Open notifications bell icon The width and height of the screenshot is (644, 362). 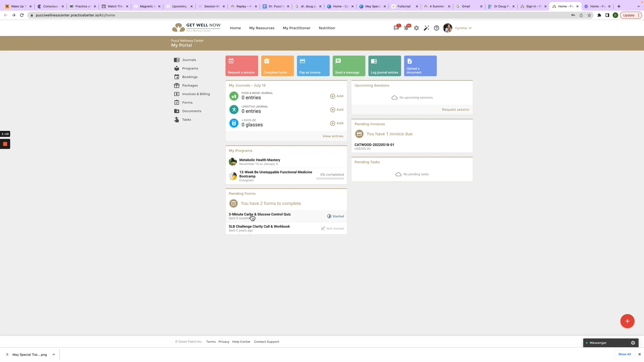[x=407, y=28]
